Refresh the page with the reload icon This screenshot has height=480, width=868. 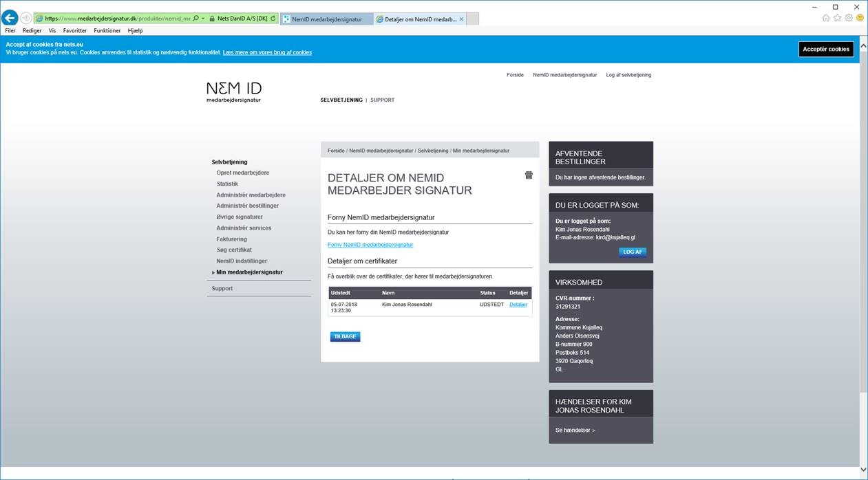(x=274, y=19)
